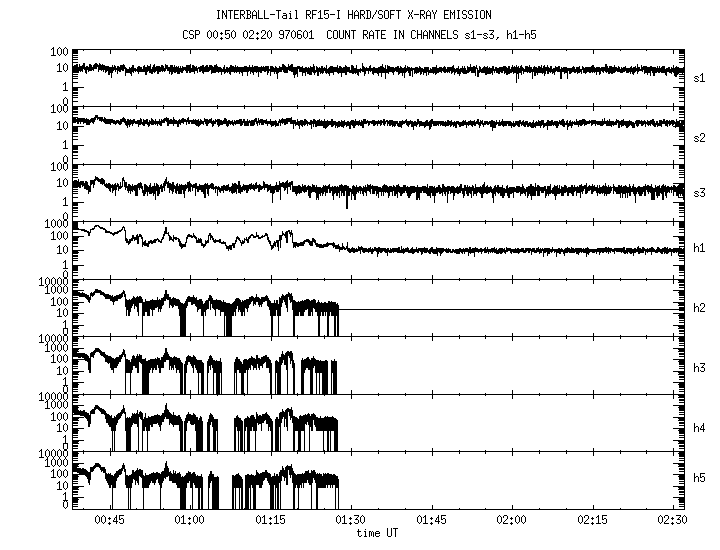Click the title 'INTERBALL-Tail RF15-I HARD/SOFT X-RAY EMISSION'
The image size is (720, 550).
coord(354,15)
